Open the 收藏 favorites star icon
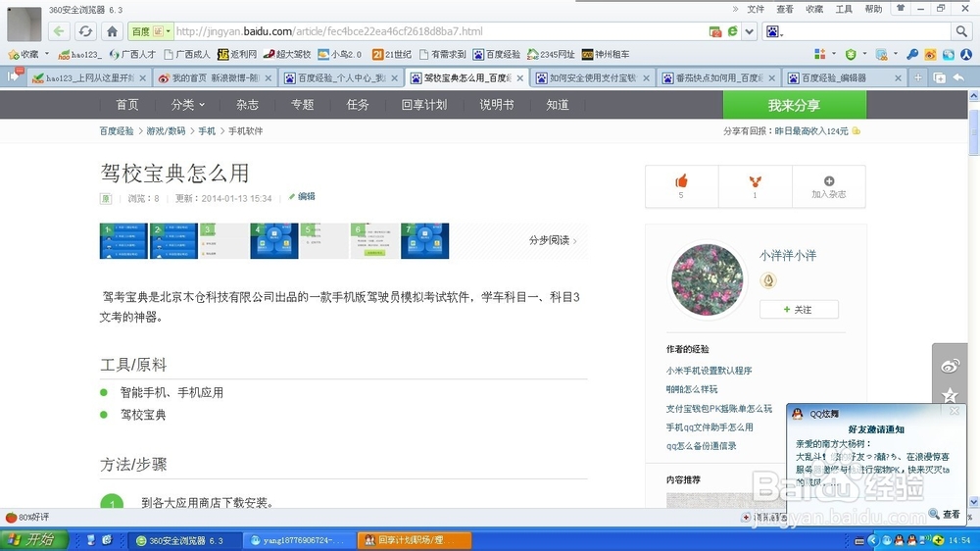Viewport: 980px width, 551px height. coord(14,54)
